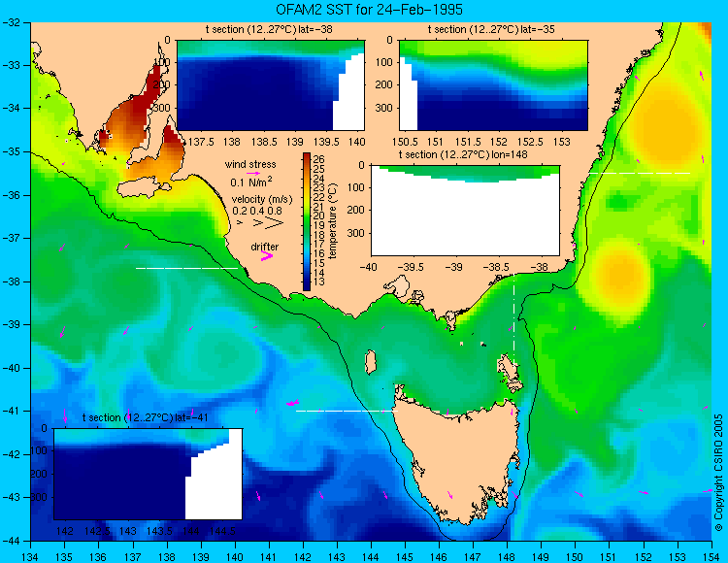Click the 13 value on temperature scale
Viewport: 728px width, 563px height.
point(318,281)
